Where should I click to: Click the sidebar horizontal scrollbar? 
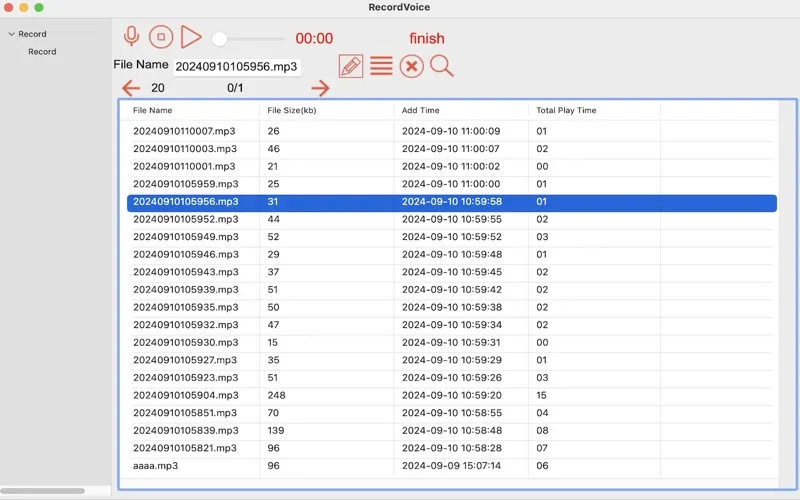(42, 491)
